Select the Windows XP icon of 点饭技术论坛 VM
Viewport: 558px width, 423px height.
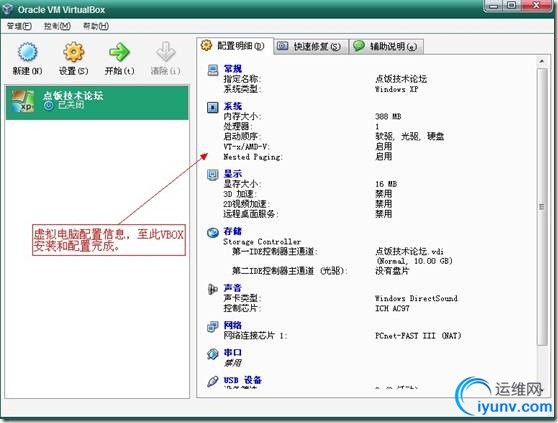23,101
